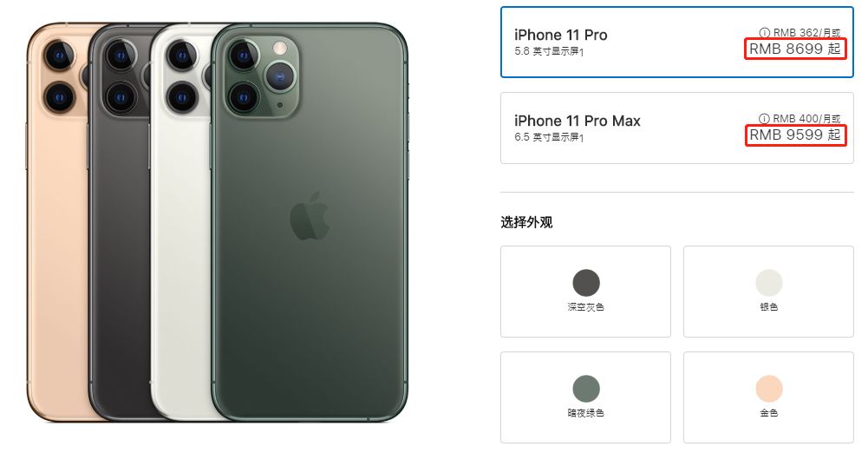
Task: Click the gold iPhone image
Action: click(x=57, y=221)
